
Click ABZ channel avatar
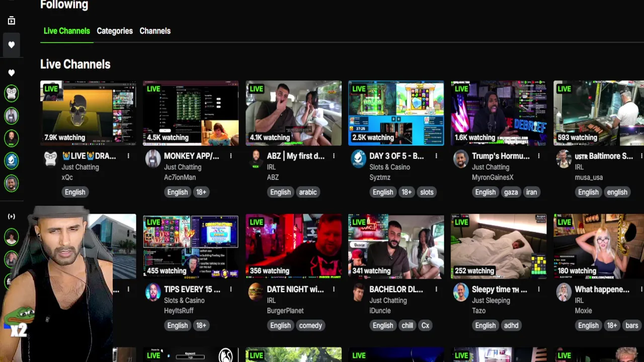tap(256, 159)
